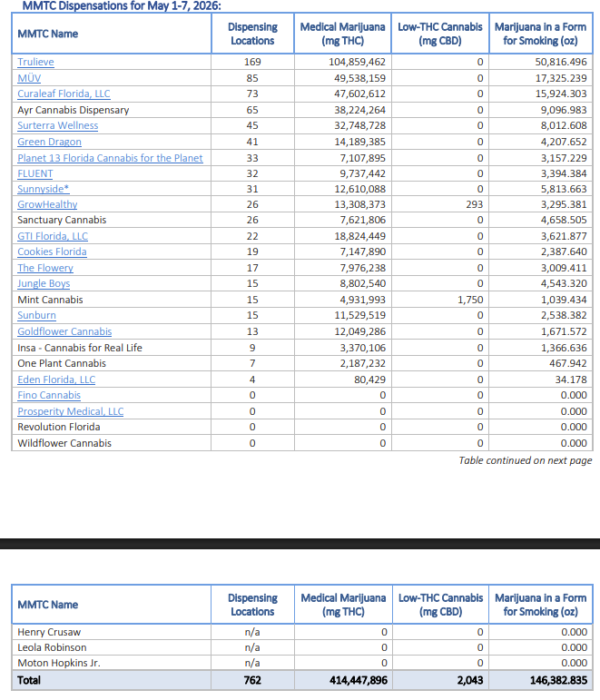Screen dimensions: 600x700
Task: Open the Trulieve link
Action: coord(35,62)
